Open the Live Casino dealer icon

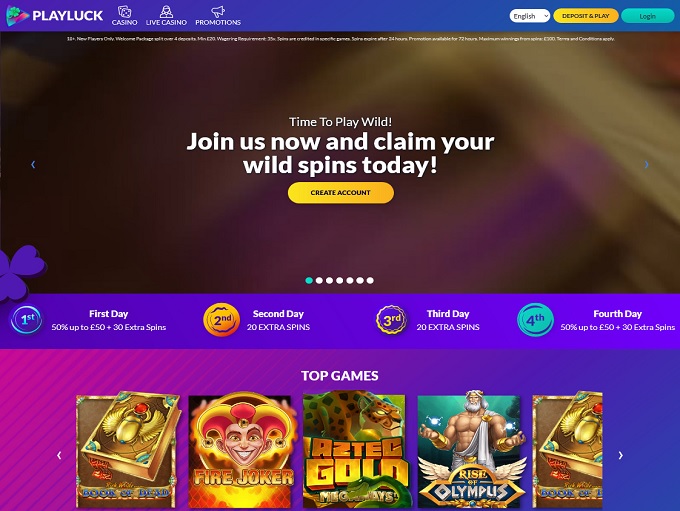[166, 11]
